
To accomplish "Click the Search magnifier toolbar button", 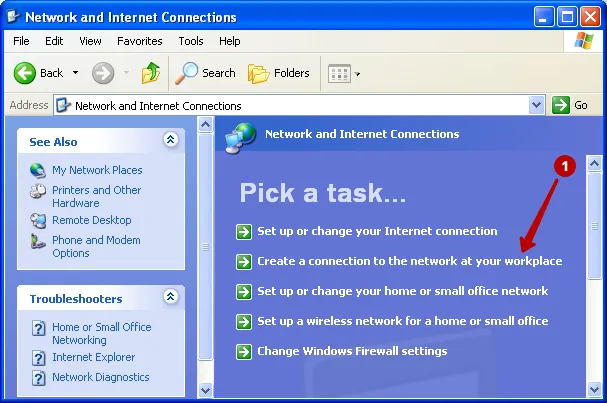I will coord(205,73).
